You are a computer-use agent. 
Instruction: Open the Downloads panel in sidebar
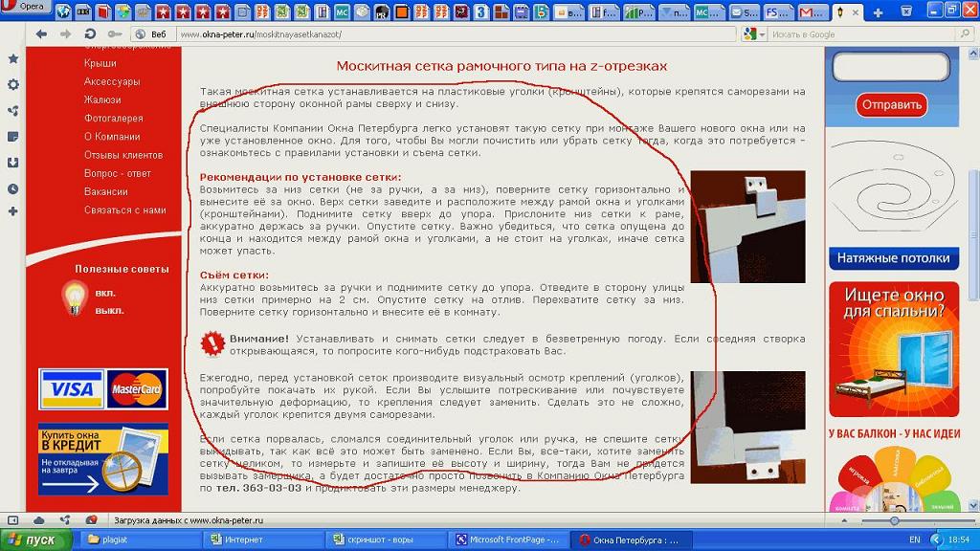13,163
